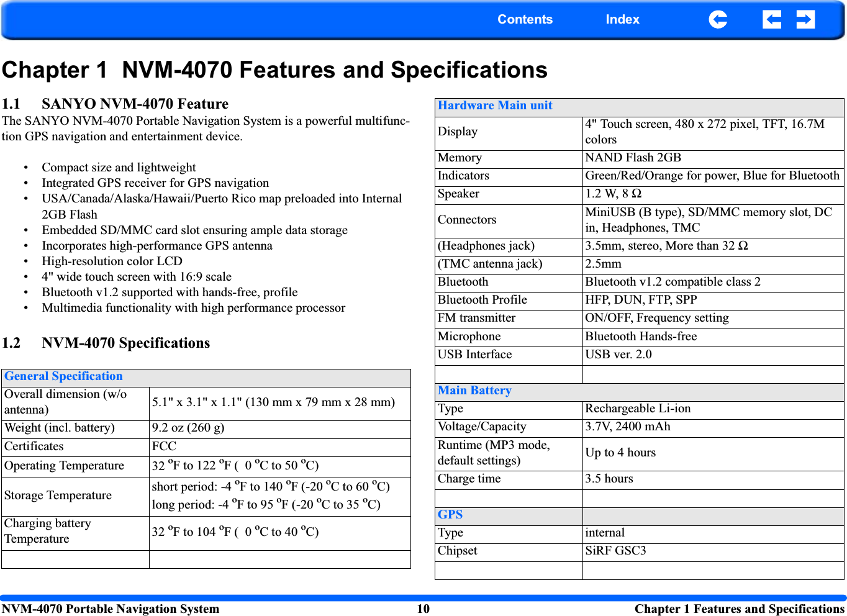Click the 'Voltage/Capacity' row label

click(x=482, y=427)
